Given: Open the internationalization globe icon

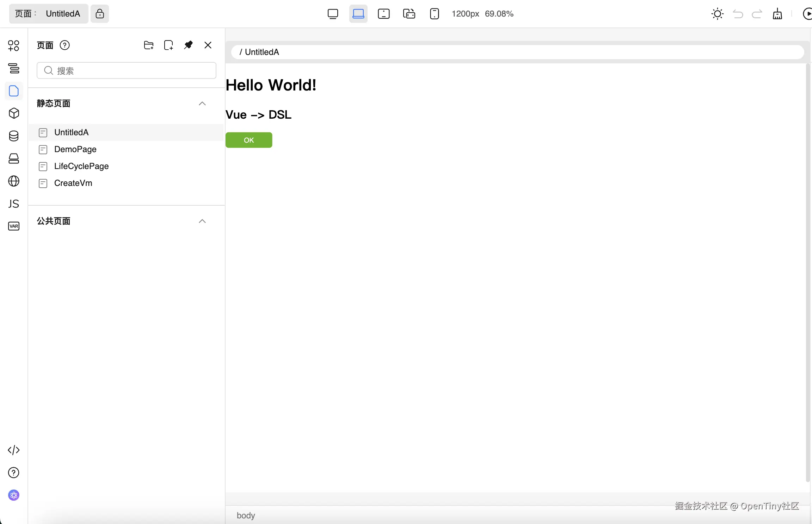Looking at the screenshot, I should [13, 181].
